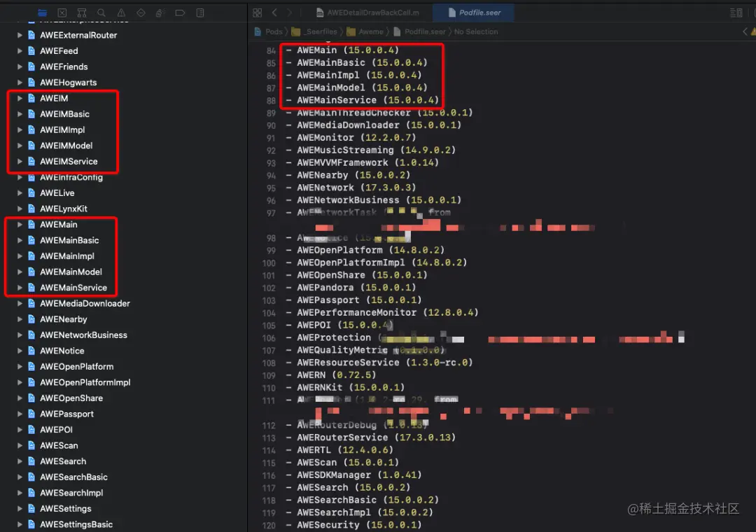Expand the AWESearch group

pyautogui.click(x=20, y=461)
